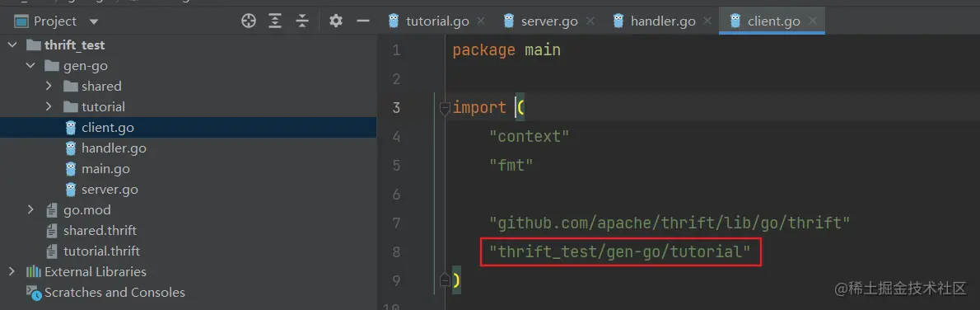Click the "thrift_test/gen-go/tutorial" import string
The image size is (980, 310).
click(x=620, y=251)
